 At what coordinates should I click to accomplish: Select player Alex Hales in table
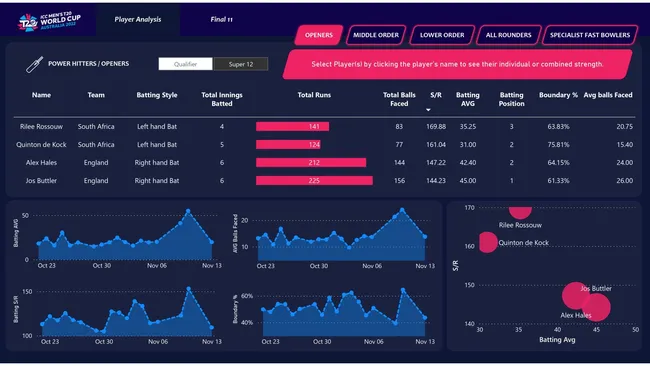[x=41, y=162]
